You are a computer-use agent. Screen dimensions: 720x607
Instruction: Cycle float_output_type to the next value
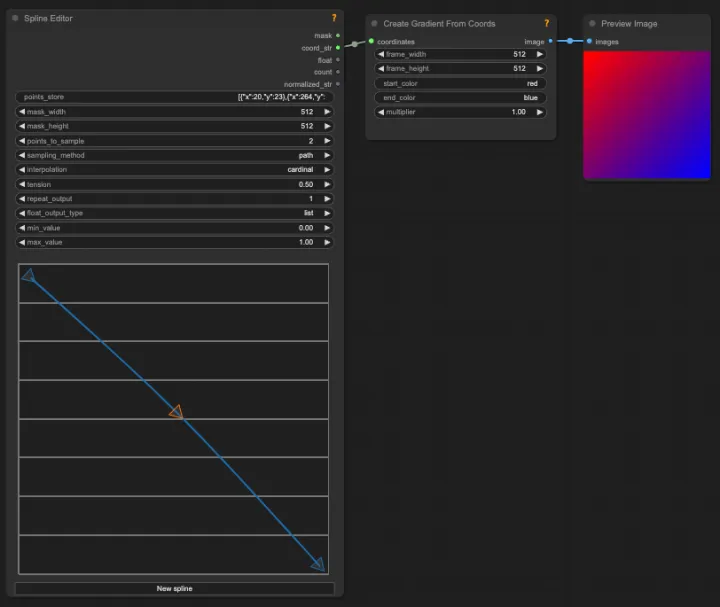[326, 213]
